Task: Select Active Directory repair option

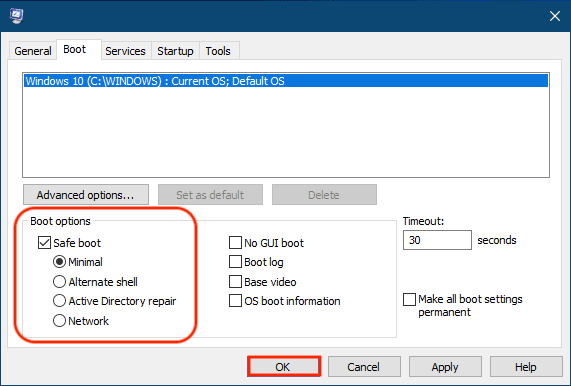Action: [x=59, y=301]
